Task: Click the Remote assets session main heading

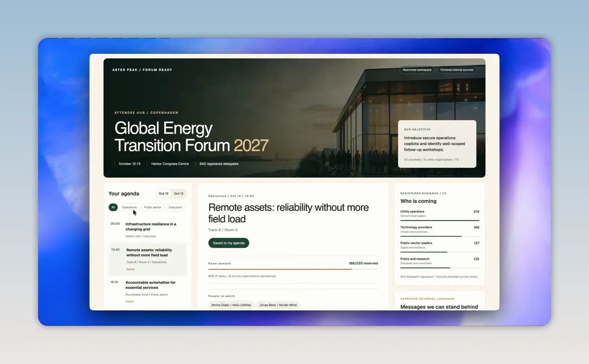Action: (289, 213)
